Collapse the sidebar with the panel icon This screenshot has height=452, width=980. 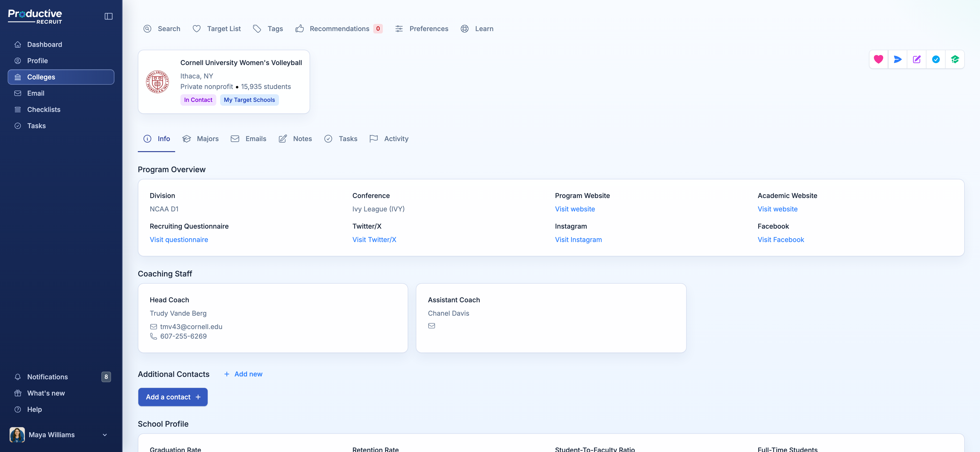108,16
